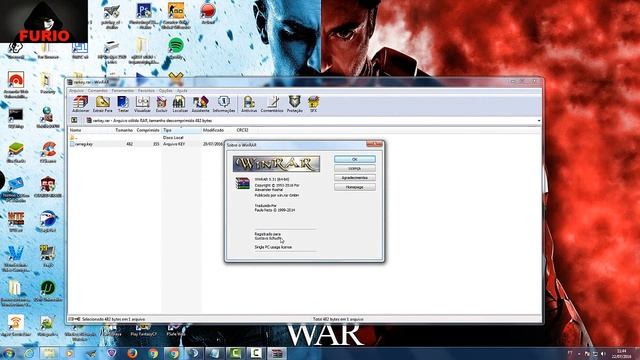Click the WinRAR books icon in About dialog
The height and width of the screenshot is (360, 640).
pyautogui.click(x=242, y=183)
